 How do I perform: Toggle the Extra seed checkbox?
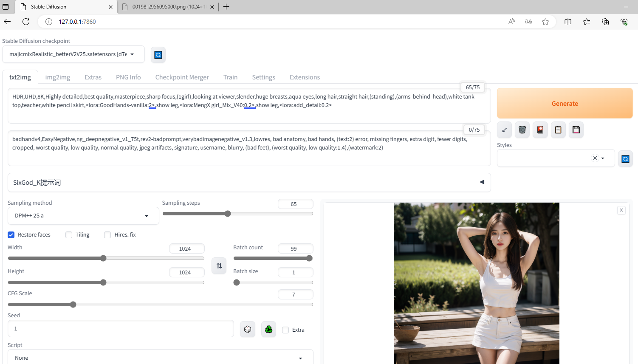coord(285,330)
